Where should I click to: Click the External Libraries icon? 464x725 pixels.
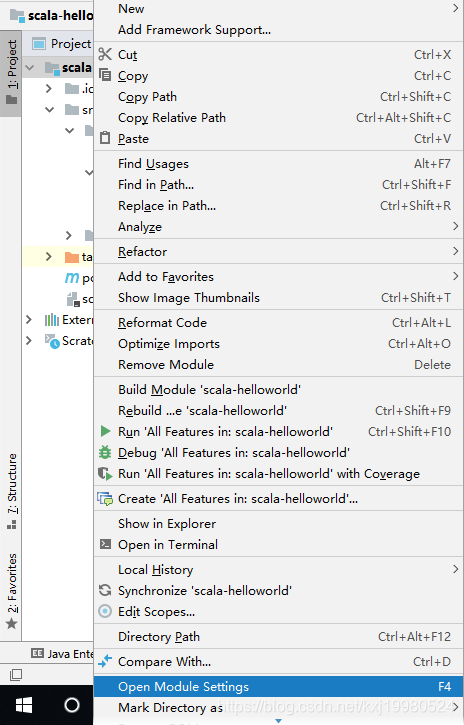(51, 319)
